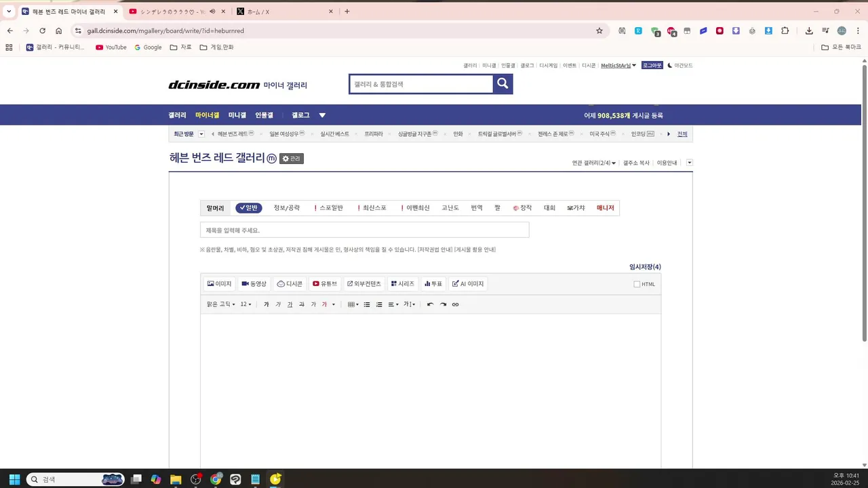Click the 로그아웃 logout button
Image resolution: width=868 pixels, height=488 pixels.
652,66
